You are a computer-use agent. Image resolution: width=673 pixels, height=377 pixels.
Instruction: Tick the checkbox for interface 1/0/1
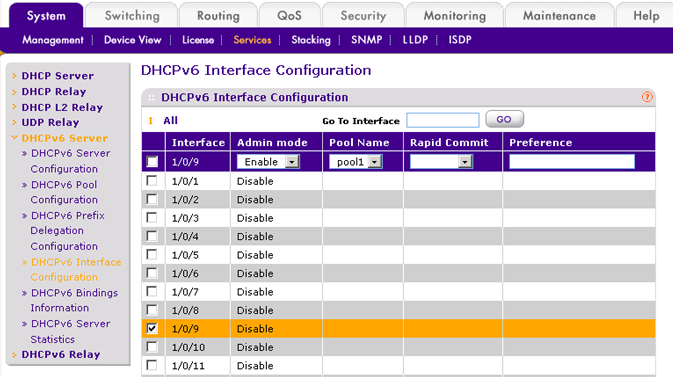click(152, 181)
